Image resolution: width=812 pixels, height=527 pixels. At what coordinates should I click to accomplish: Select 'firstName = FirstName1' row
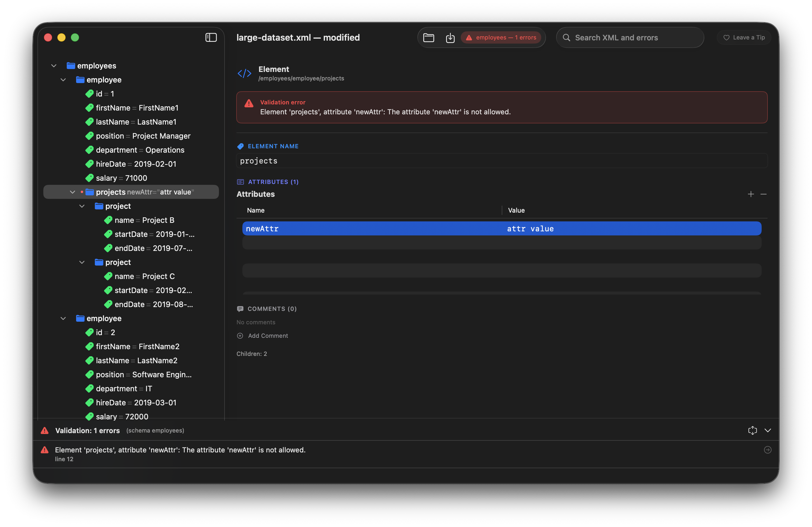click(132, 108)
